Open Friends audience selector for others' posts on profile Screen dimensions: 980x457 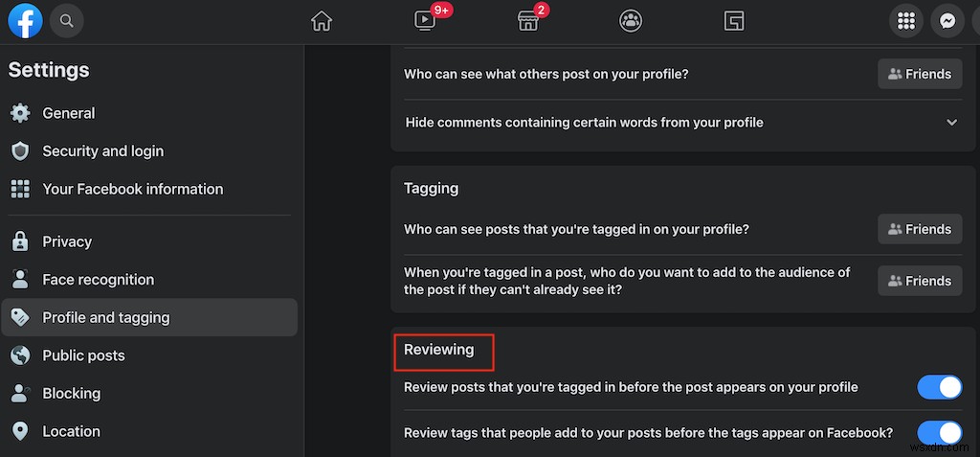tap(920, 74)
